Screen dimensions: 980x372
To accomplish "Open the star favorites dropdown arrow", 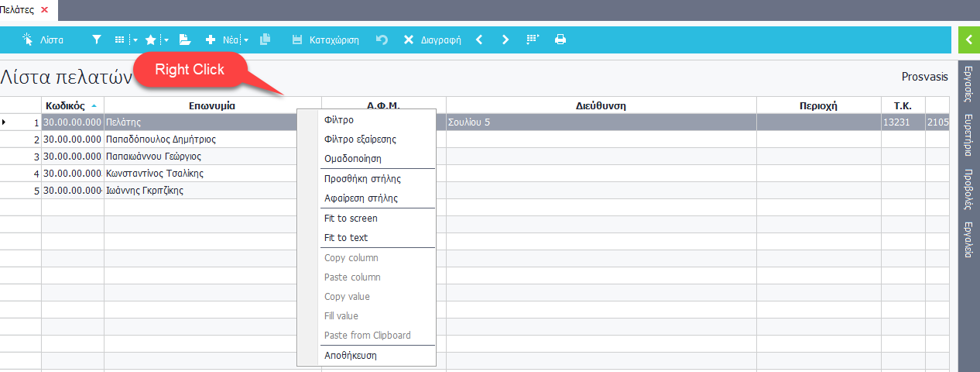I will (166, 40).
